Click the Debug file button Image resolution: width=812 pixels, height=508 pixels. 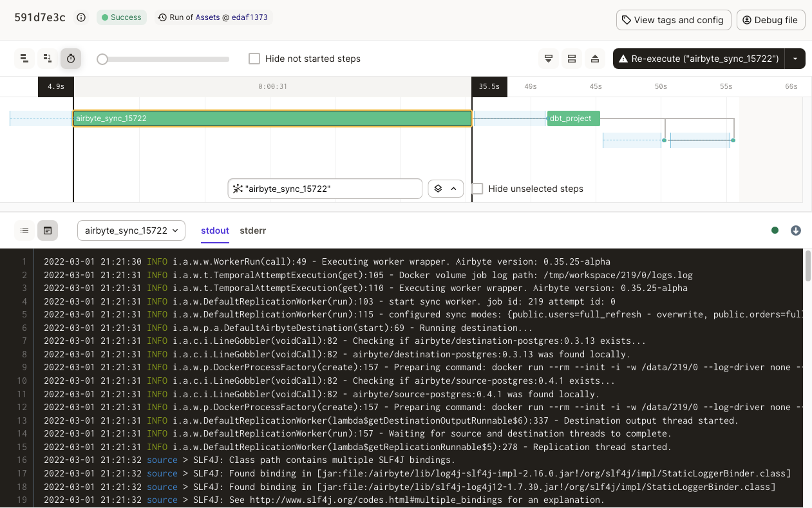point(771,20)
